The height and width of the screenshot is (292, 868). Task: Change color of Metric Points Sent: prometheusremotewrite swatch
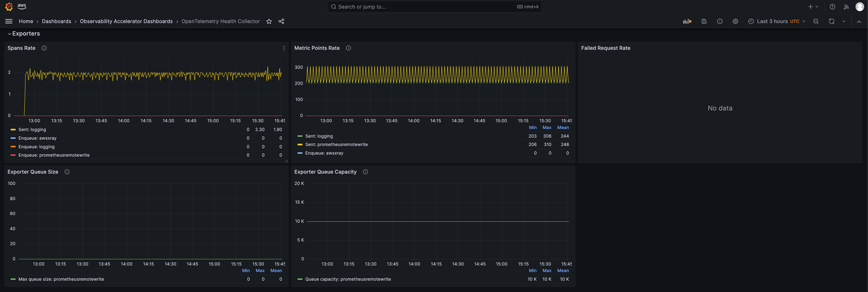click(300, 144)
